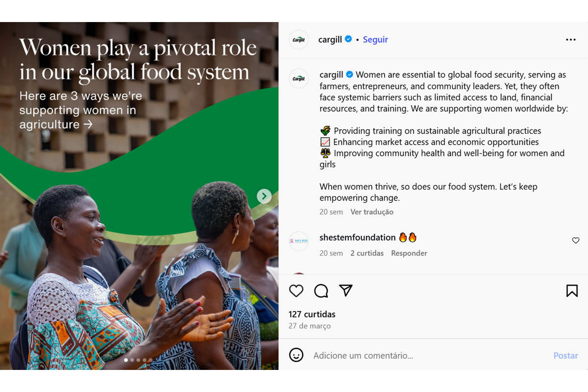View the 2 curtidas on the comment
Viewport: 588px width, 392px height.
(x=367, y=253)
